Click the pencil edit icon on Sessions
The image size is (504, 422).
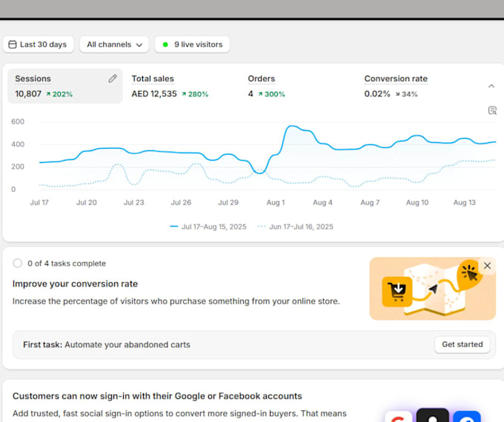[113, 78]
